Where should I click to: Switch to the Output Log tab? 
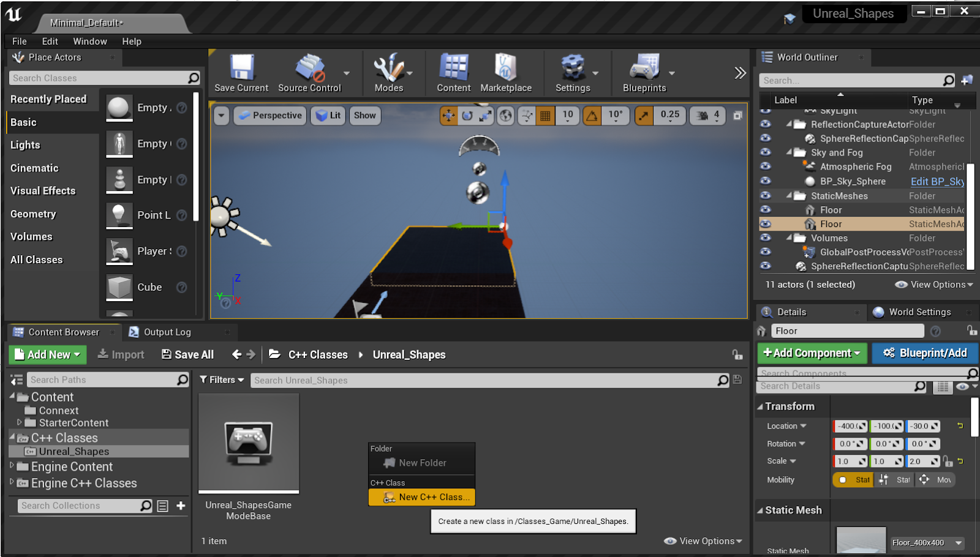(x=167, y=332)
